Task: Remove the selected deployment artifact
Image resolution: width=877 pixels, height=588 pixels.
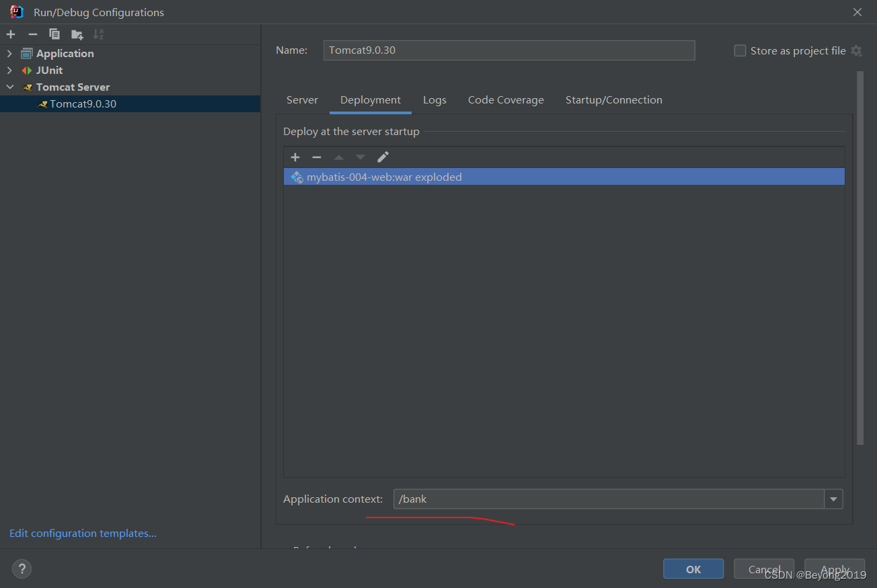Action: tap(317, 157)
